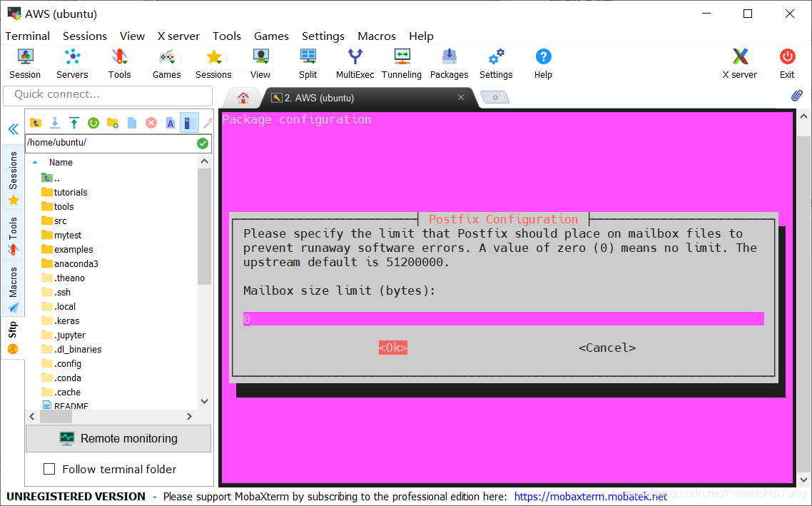Viewport: 812px width, 506px height.
Task: Open a new terminal tab
Action: (x=495, y=97)
